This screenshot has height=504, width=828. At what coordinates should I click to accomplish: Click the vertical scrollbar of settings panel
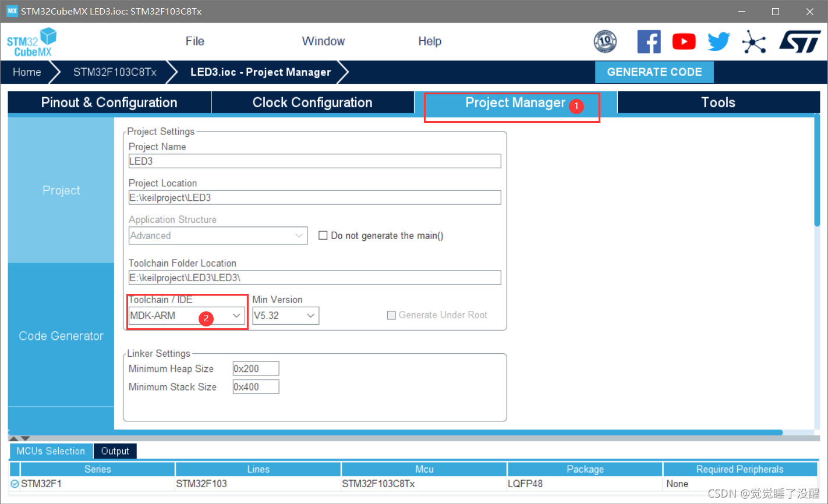pyautogui.click(x=817, y=169)
